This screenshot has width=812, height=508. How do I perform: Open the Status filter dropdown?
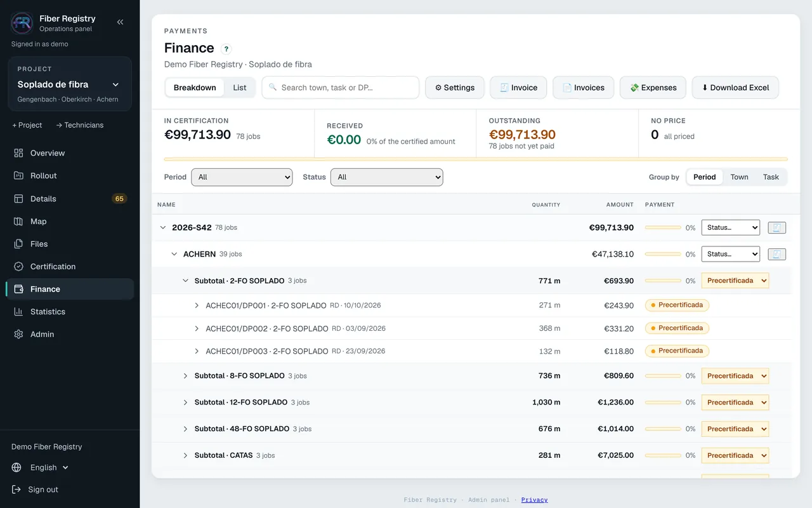pos(387,177)
